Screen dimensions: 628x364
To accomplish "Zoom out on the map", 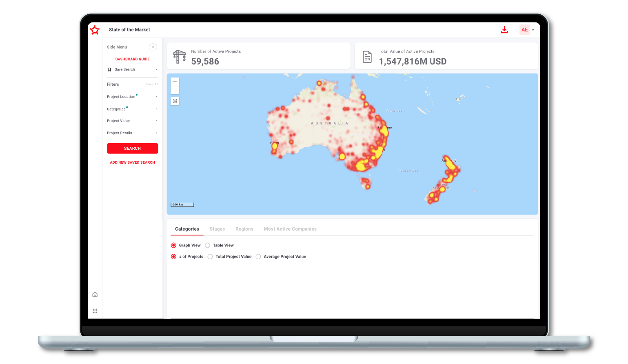I will click(175, 90).
